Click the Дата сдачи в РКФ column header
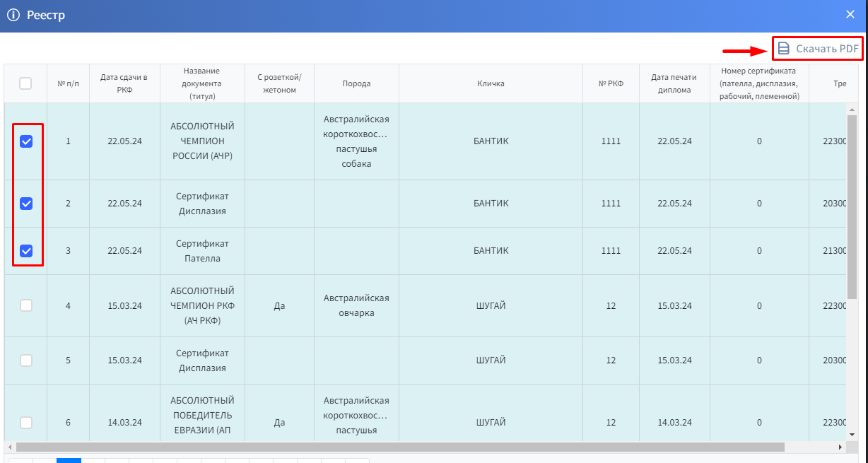868x463 pixels. [x=124, y=83]
